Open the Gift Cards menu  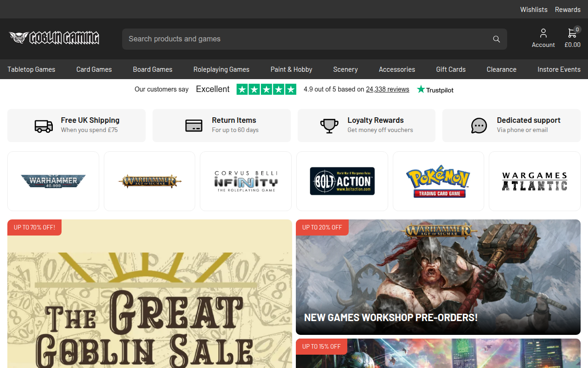451,69
